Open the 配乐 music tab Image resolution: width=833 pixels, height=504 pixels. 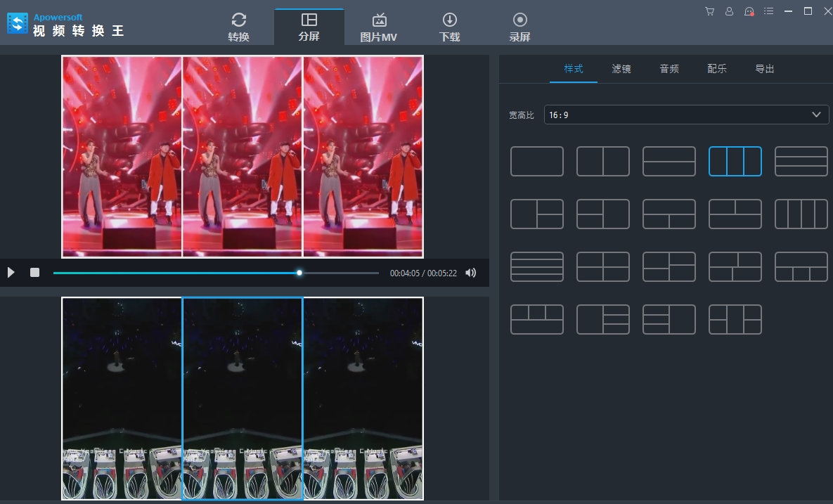pos(717,69)
